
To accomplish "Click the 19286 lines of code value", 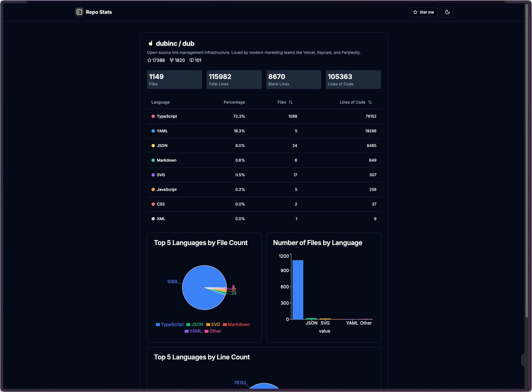I will click(370, 131).
